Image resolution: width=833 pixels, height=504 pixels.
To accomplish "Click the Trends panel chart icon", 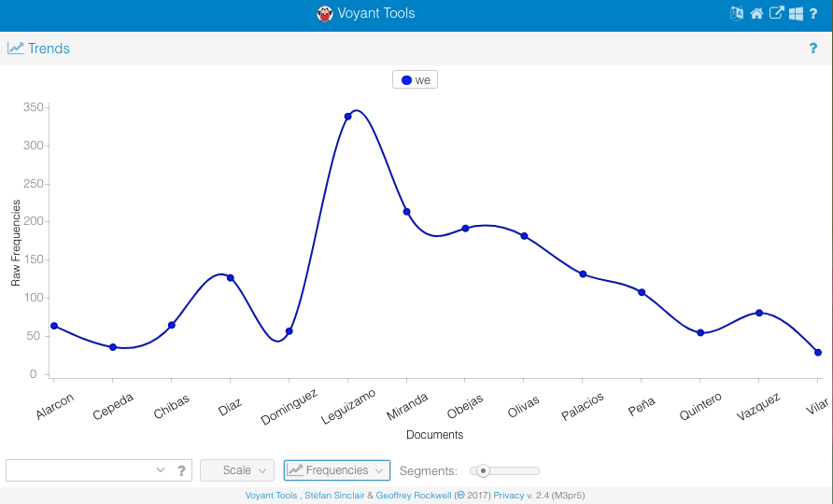I will (15, 48).
